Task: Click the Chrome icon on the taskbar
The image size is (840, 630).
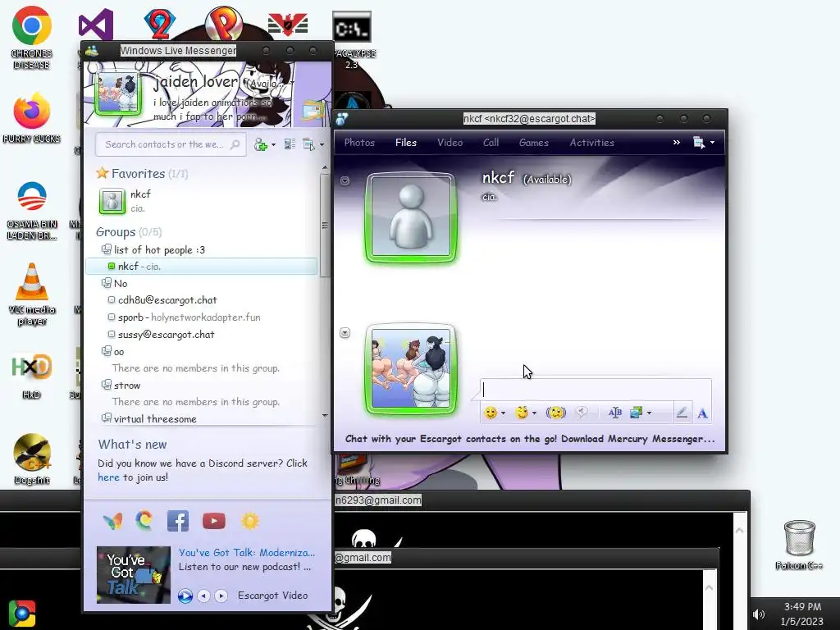Action: point(22,614)
